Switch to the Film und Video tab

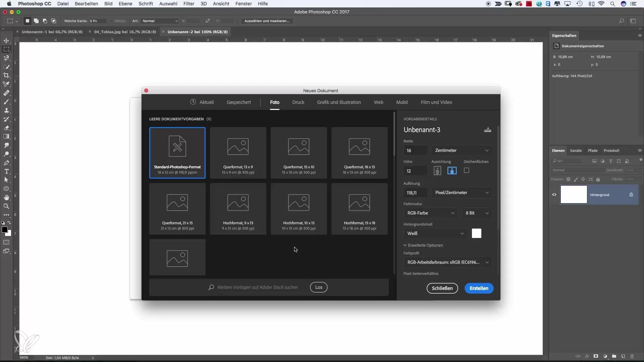(x=436, y=102)
